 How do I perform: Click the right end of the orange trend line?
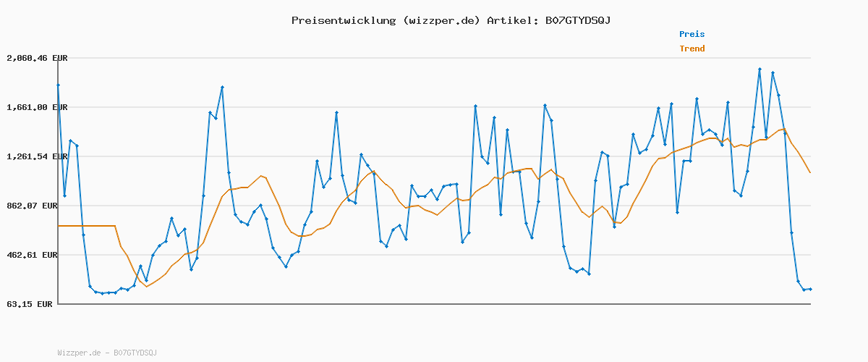[810, 172]
